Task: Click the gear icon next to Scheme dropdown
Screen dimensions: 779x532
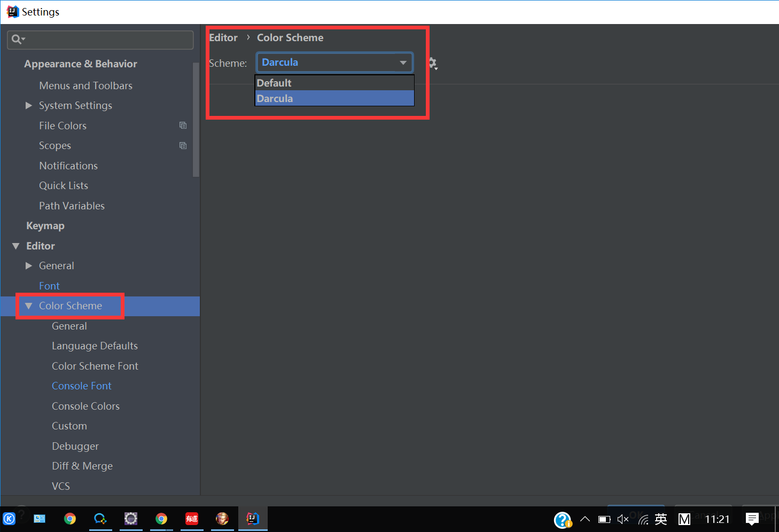Action: (x=432, y=63)
